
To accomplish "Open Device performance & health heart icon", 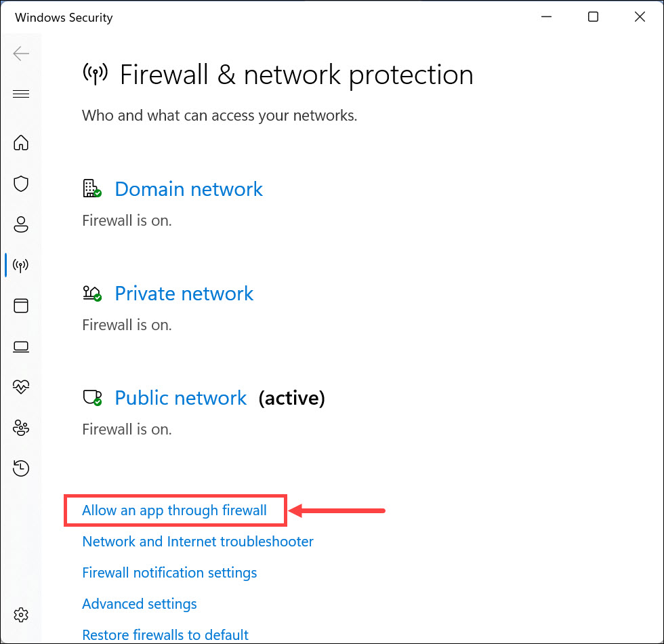I will pos(21,387).
